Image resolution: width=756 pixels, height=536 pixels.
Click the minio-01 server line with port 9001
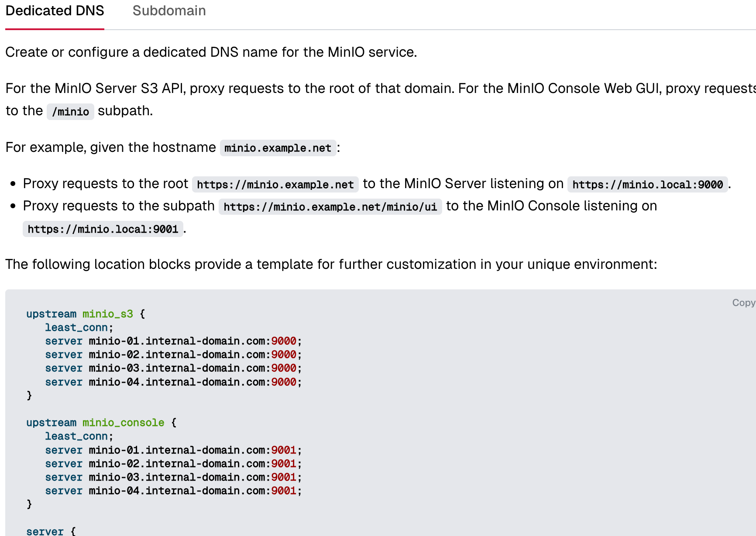(x=173, y=450)
